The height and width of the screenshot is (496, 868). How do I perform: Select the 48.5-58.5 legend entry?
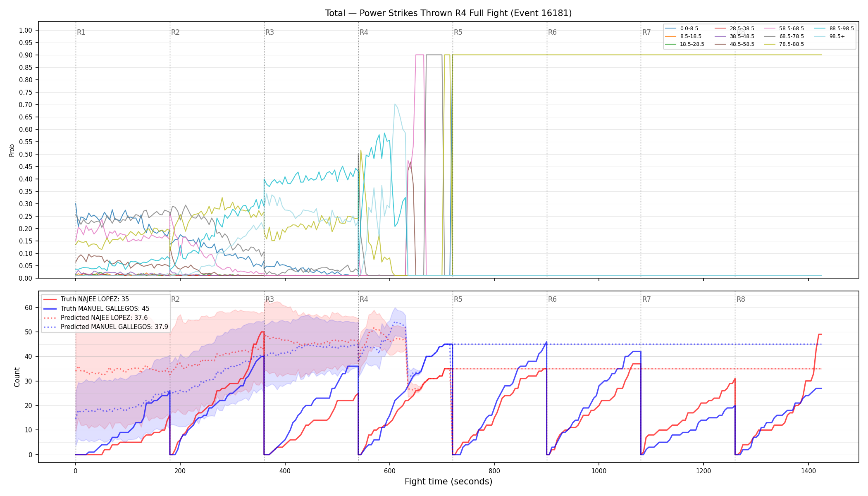click(x=734, y=44)
